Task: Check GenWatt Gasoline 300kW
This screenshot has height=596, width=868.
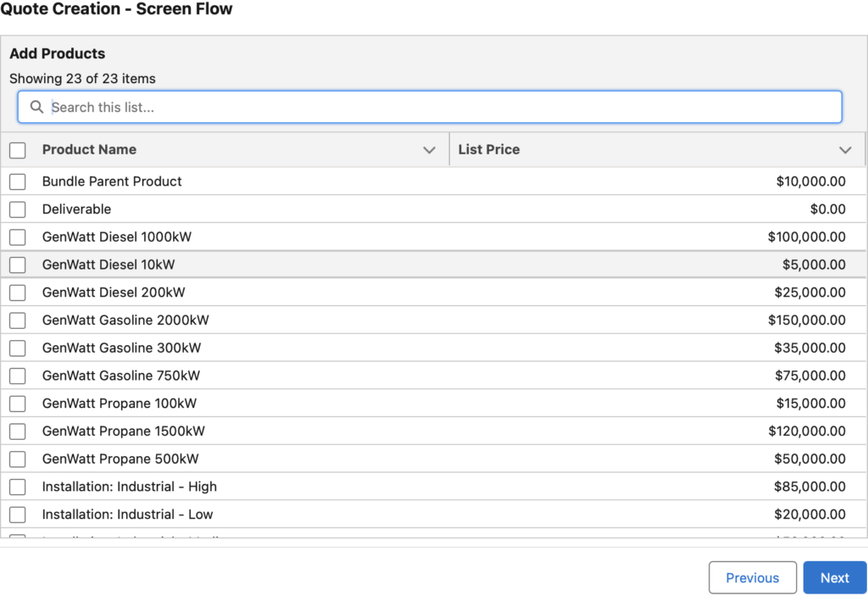Action: (17, 348)
